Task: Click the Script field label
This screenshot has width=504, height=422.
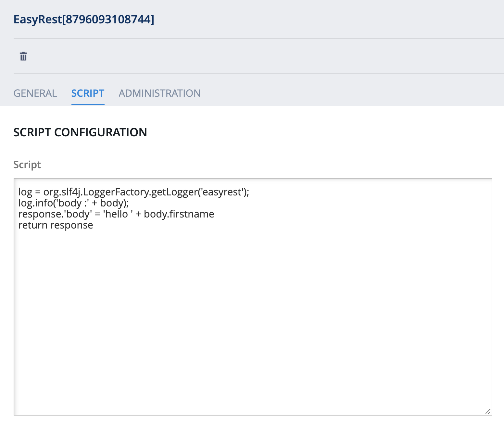Action: (x=27, y=165)
